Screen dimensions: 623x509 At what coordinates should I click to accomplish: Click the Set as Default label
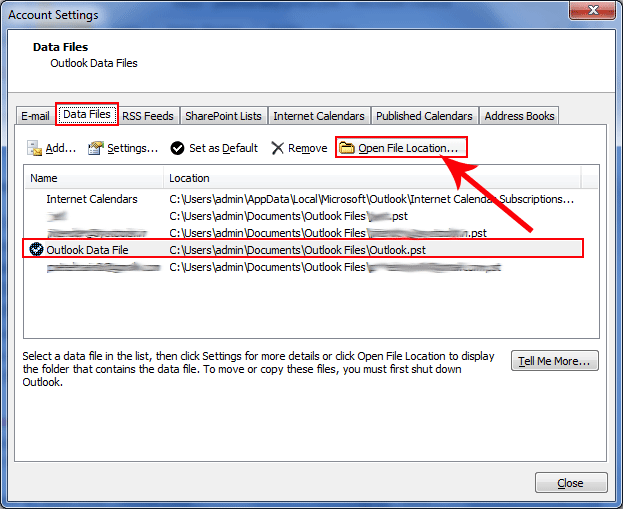(x=224, y=148)
